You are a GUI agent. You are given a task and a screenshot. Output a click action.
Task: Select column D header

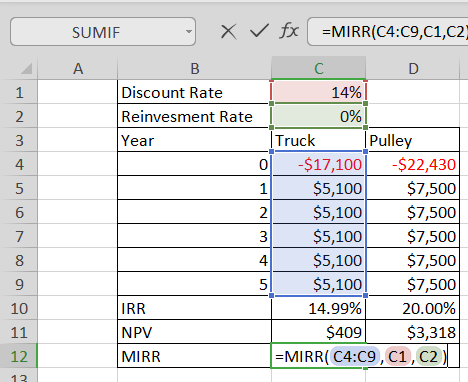[413, 69]
